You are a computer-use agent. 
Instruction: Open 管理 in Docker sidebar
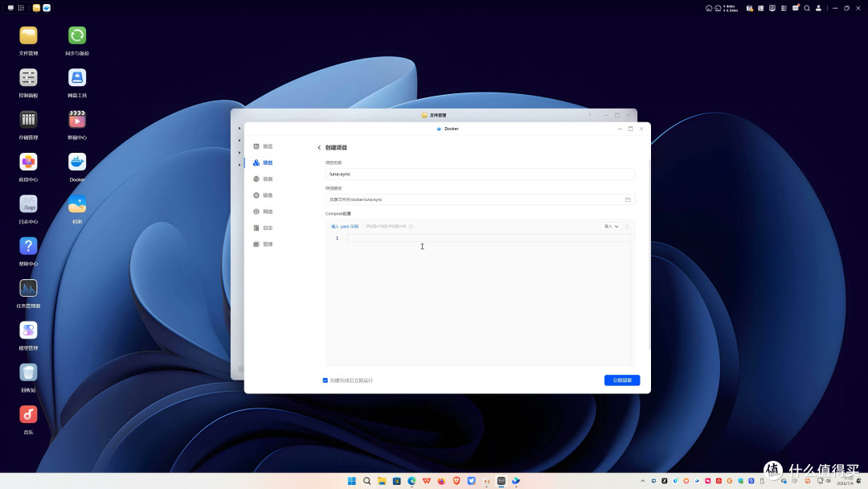pyautogui.click(x=264, y=244)
